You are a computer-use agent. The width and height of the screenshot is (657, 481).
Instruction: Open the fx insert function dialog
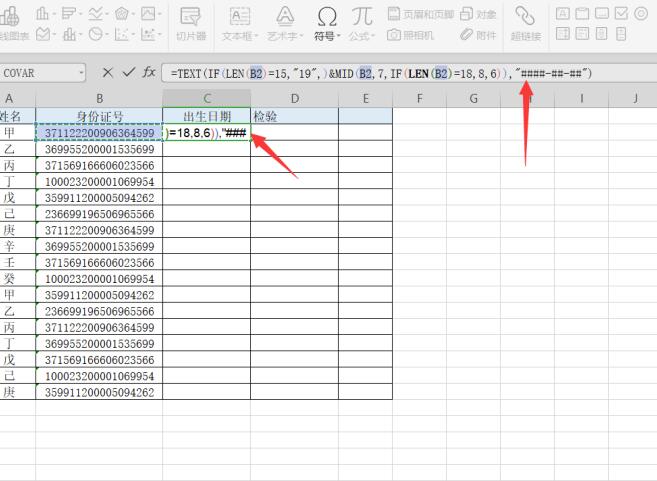click(x=149, y=72)
